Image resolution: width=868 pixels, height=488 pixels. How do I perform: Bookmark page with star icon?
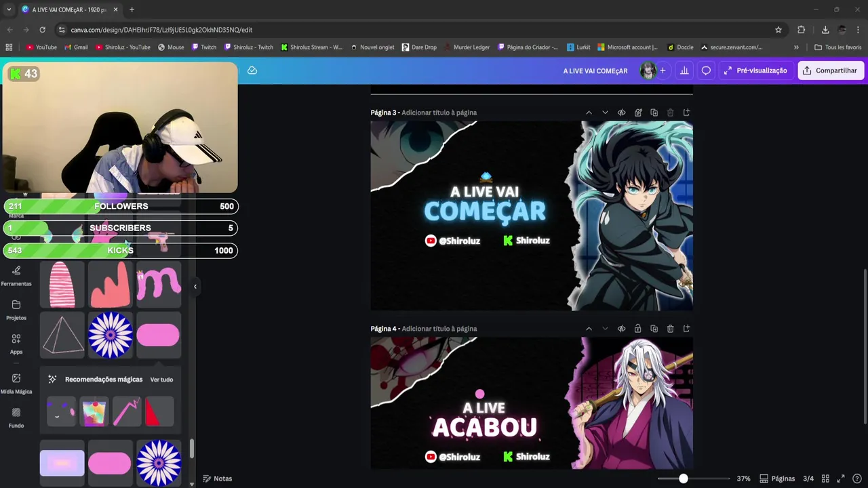click(778, 30)
